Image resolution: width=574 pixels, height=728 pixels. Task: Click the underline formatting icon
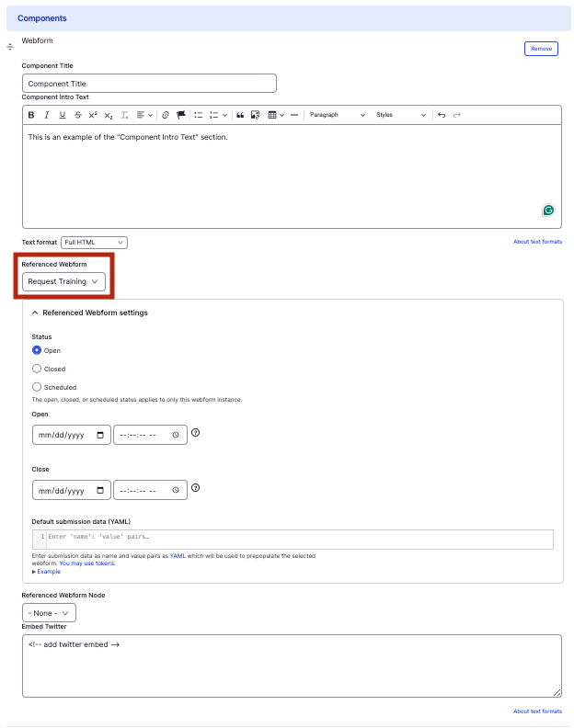coord(63,115)
